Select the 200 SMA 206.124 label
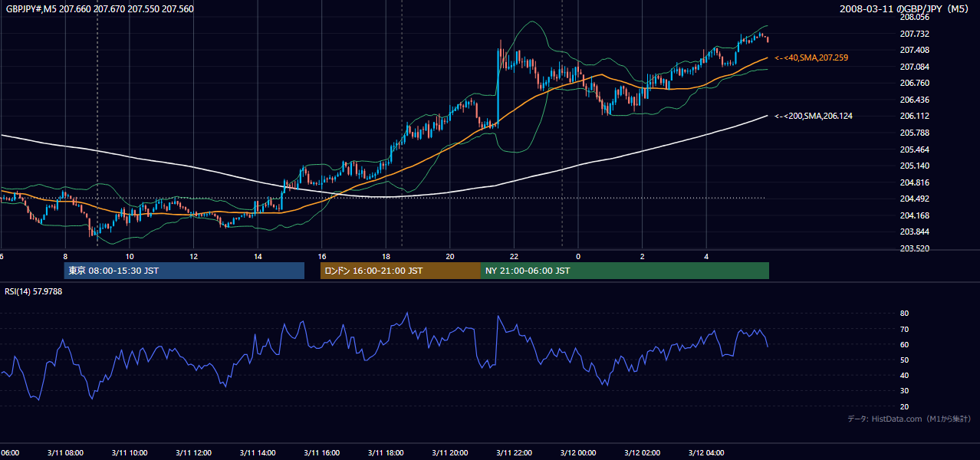Image resolution: width=980 pixels, height=460 pixels. pyautogui.click(x=814, y=116)
